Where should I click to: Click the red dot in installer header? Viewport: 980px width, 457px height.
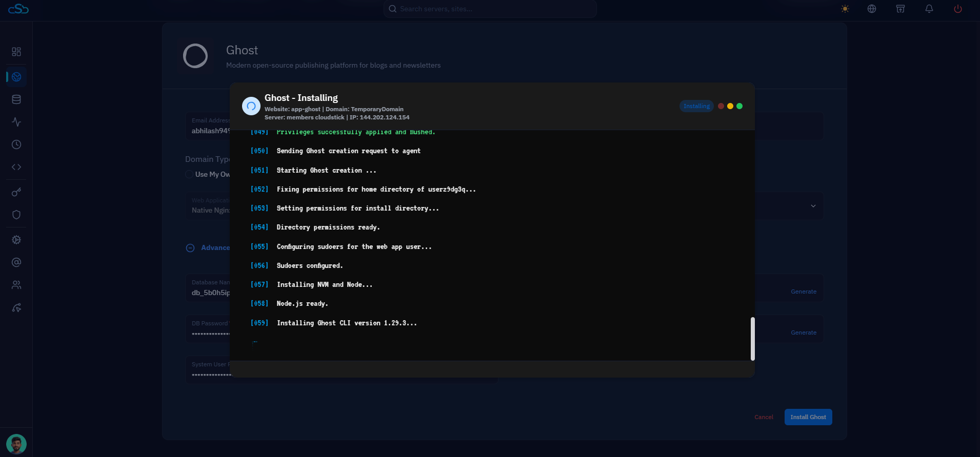tap(721, 106)
